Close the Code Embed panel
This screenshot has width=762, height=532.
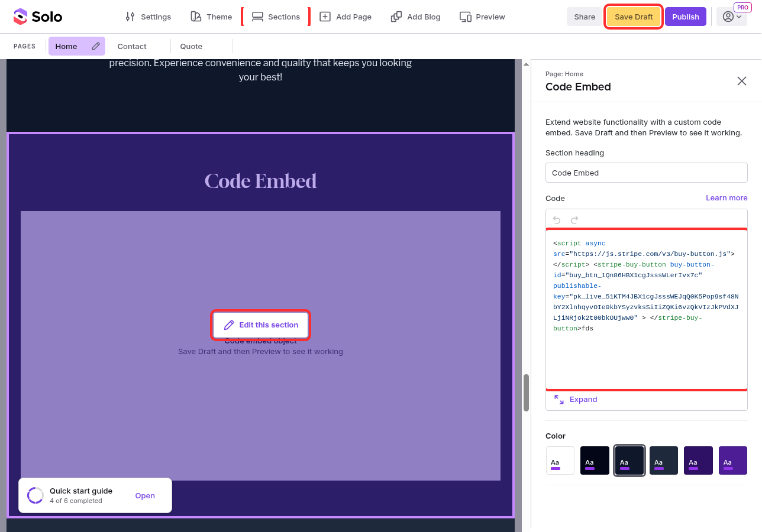[x=741, y=81]
